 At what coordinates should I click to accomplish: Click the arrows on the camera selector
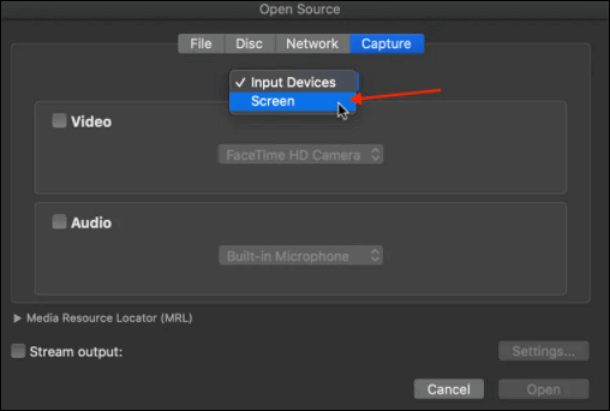point(375,155)
